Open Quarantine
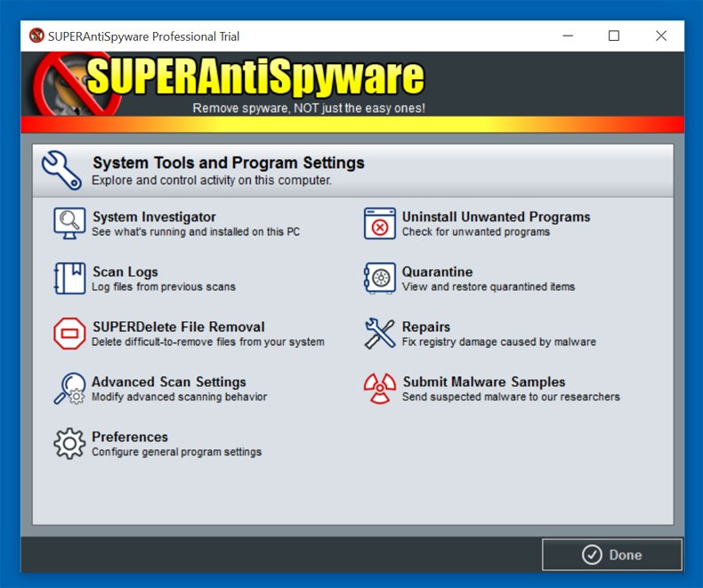The width and height of the screenshot is (703, 588). 437,272
